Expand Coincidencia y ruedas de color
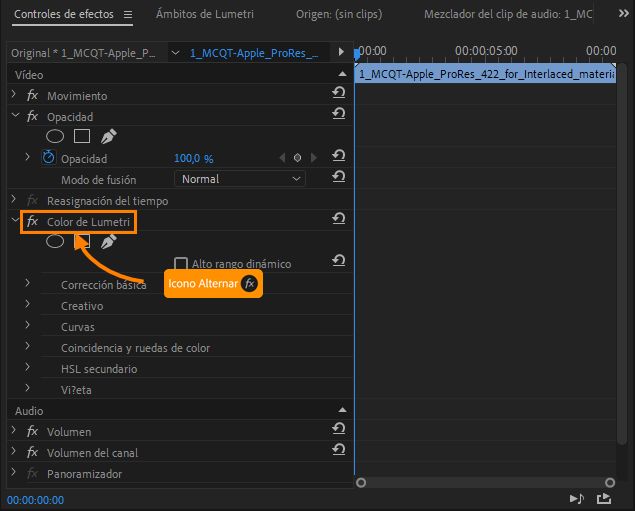The width and height of the screenshot is (635, 511). tap(27, 345)
